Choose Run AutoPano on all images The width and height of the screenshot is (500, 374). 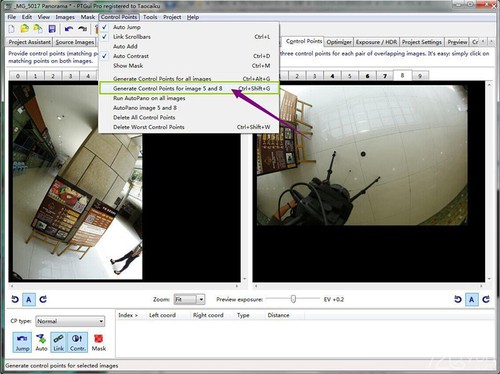(189, 98)
